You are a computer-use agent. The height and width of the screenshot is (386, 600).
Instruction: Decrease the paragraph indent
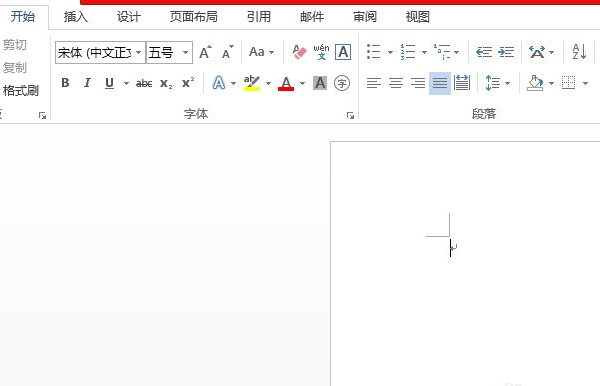point(484,52)
